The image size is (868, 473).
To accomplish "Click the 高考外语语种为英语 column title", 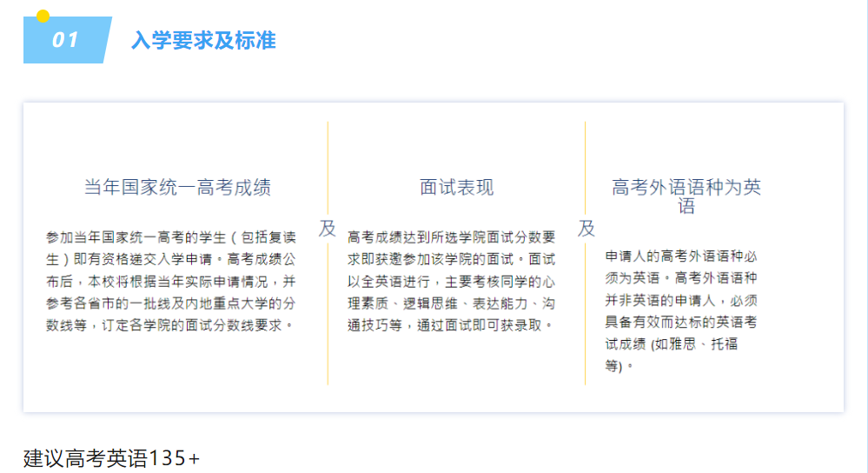I will (686, 197).
